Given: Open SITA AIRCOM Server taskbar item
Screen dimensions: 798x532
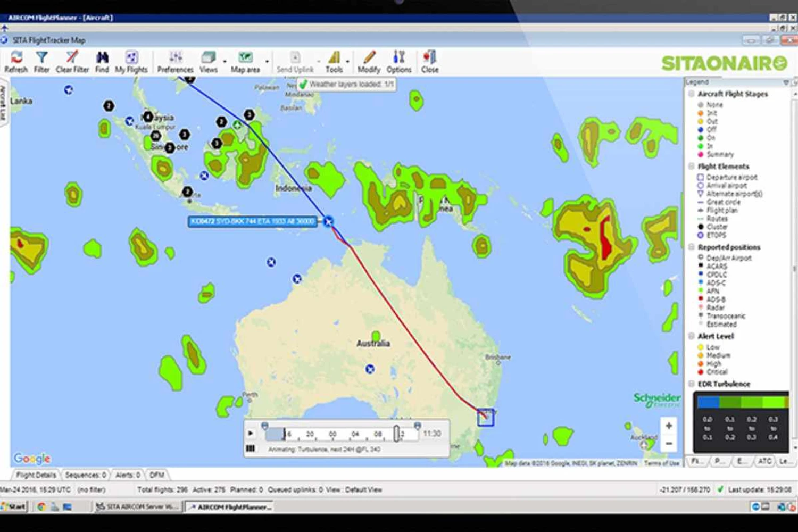Looking at the screenshot, I should coord(138,507).
